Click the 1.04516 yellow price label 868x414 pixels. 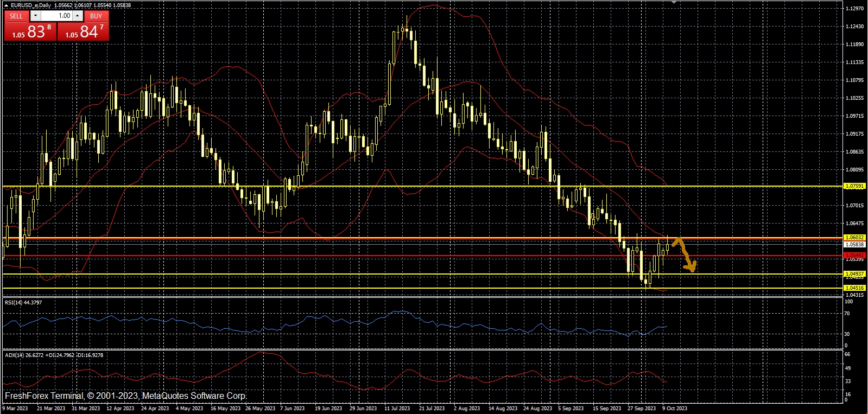pos(855,288)
